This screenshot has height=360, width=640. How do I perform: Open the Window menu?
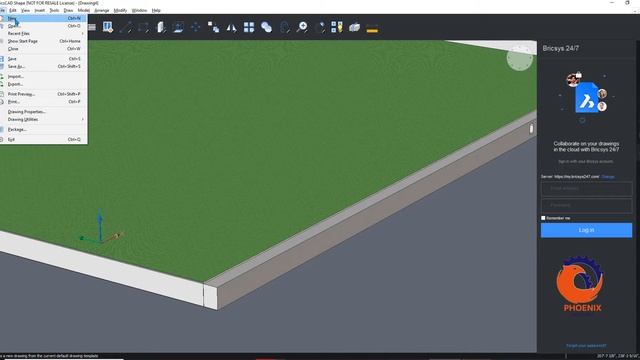[139, 10]
